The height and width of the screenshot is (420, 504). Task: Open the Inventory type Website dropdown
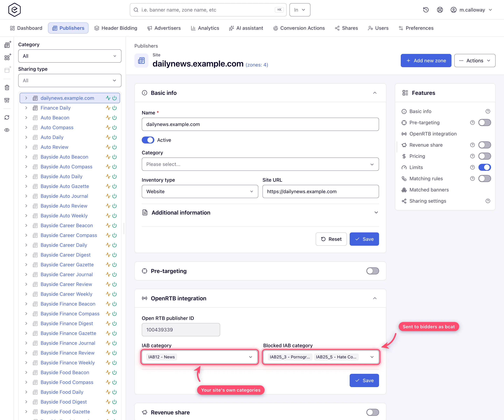click(x=200, y=191)
